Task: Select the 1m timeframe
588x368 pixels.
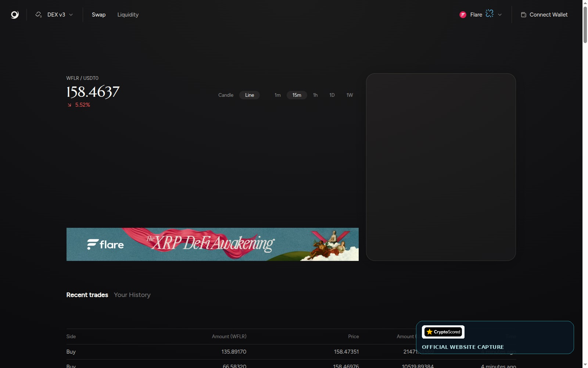Action: click(x=277, y=95)
